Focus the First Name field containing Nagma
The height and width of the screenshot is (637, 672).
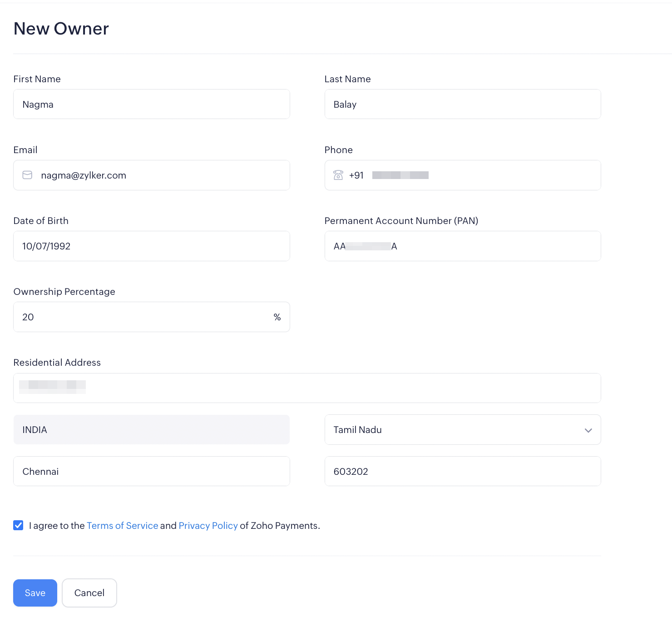click(x=151, y=105)
